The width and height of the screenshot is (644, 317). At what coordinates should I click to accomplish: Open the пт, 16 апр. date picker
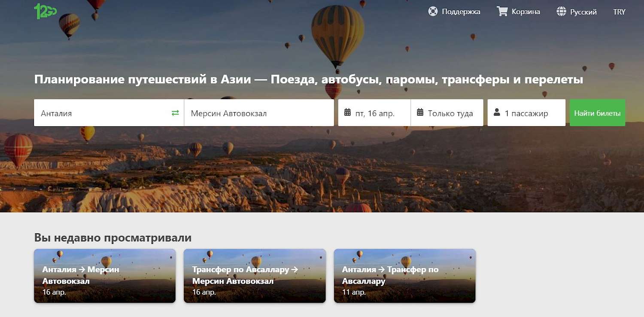click(x=374, y=113)
